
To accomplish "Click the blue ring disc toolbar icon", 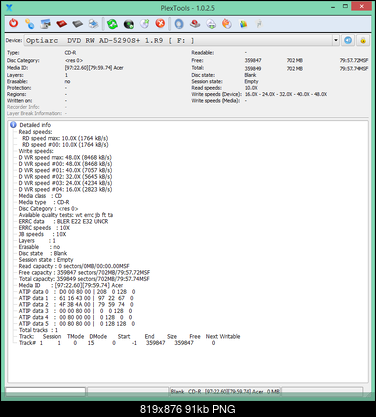I will coord(179,24).
